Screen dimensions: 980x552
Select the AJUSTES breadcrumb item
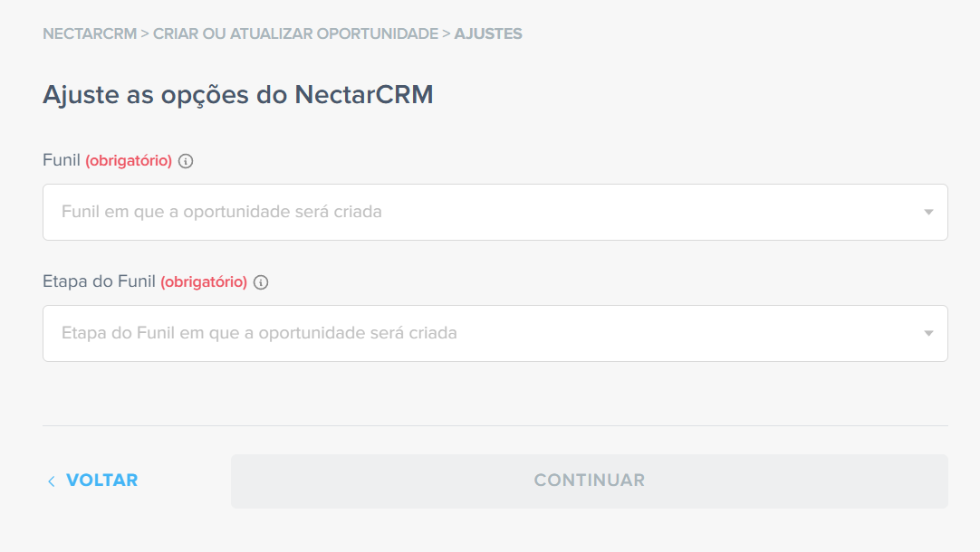point(488,33)
